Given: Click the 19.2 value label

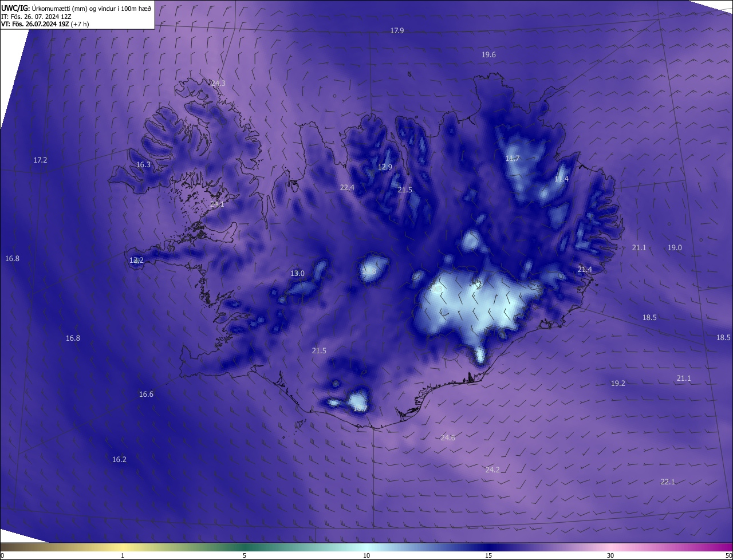Looking at the screenshot, I should tap(618, 383).
